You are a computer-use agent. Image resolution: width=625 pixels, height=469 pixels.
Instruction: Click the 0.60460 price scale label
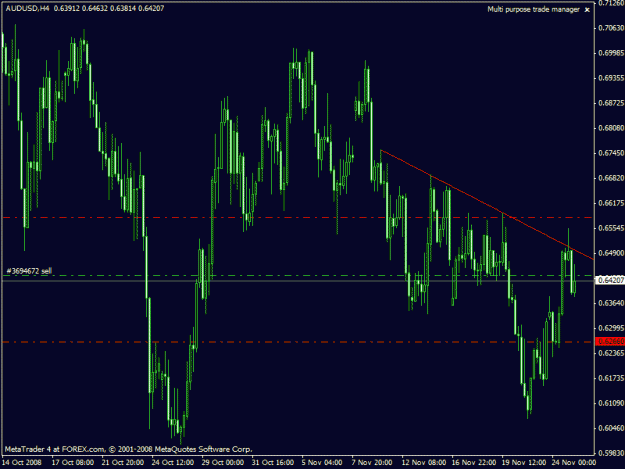[611, 428]
